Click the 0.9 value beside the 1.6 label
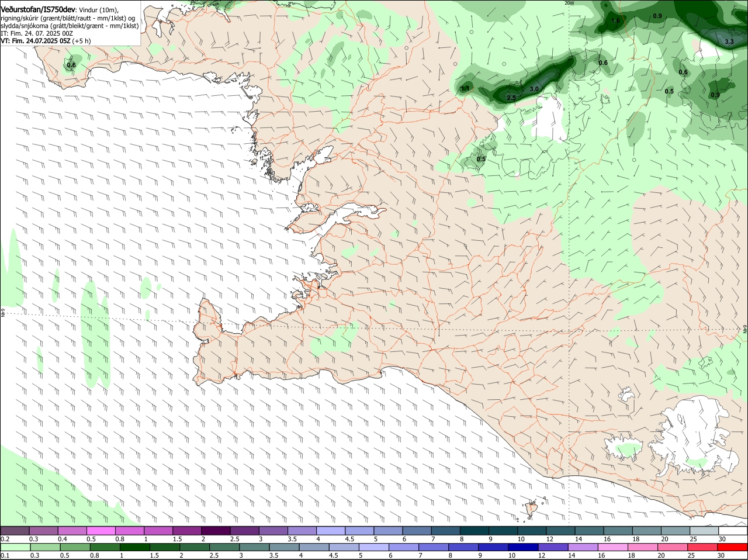This screenshot has height=560, width=748. pos(657,16)
